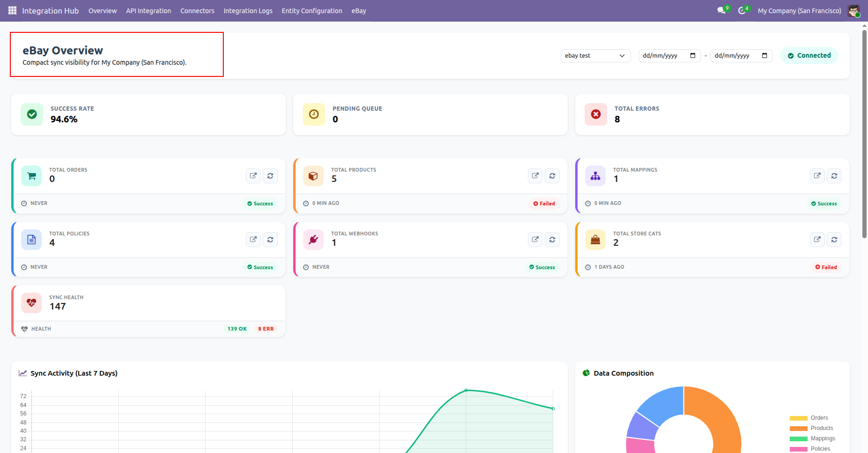Click the end date dd/mm/yyyy field

click(x=741, y=56)
